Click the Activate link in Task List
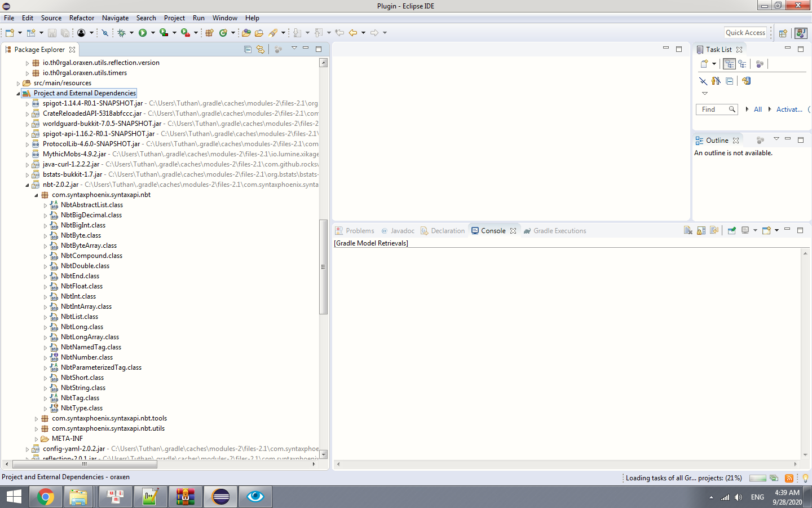The width and height of the screenshot is (812, 508). tap(789, 110)
